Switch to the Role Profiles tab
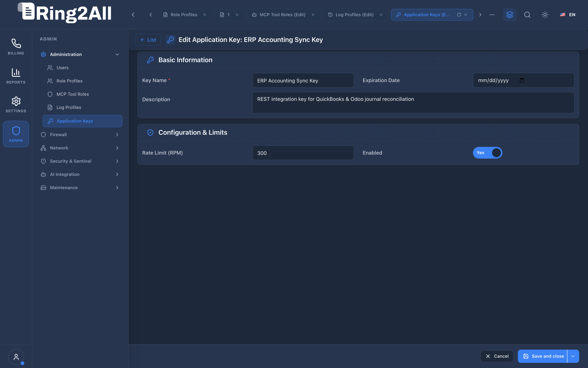This screenshot has width=588, height=368. click(x=185, y=15)
